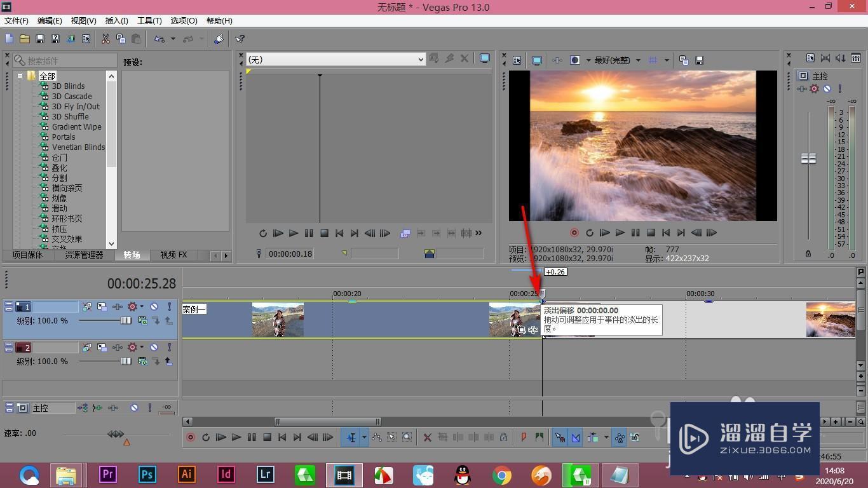Click the track 2 FX gear icon
Image resolution: width=868 pixels, height=488 pixels.
[x=132, y=348]
